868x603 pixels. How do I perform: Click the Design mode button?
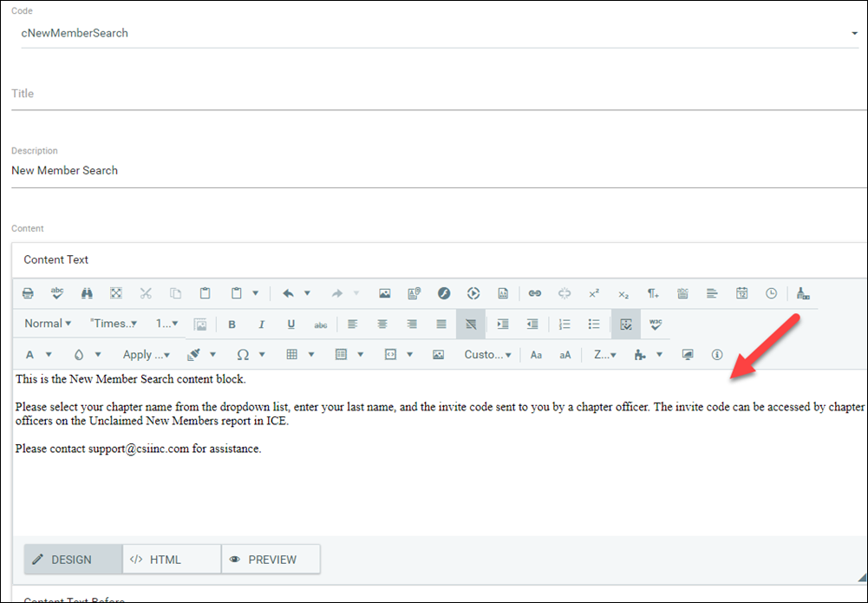73,560
